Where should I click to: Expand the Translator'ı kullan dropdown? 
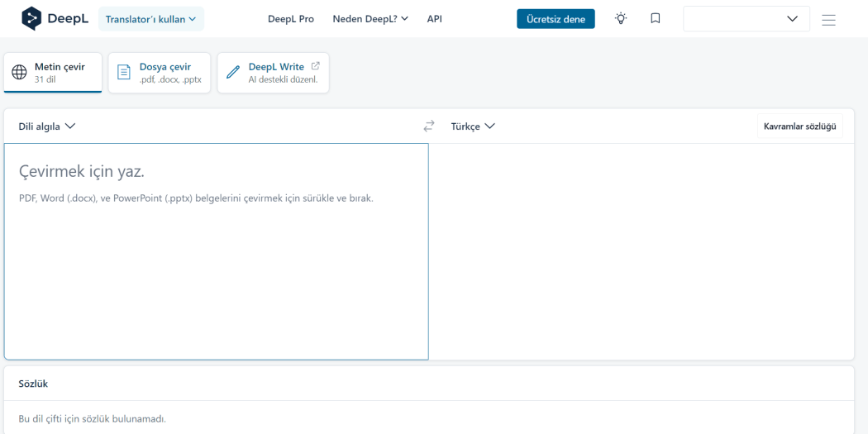(x=150, y=19)
